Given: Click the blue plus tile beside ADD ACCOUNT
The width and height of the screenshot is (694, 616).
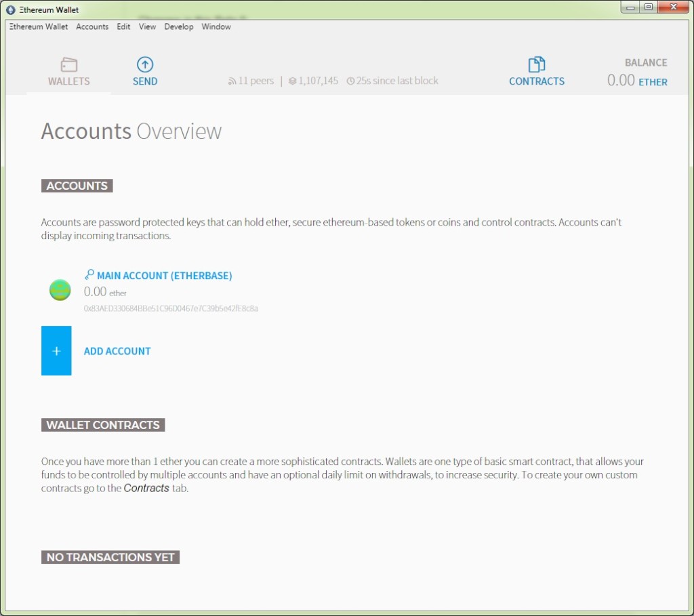Looking at the screenshot, I should (x=56, y=350).
